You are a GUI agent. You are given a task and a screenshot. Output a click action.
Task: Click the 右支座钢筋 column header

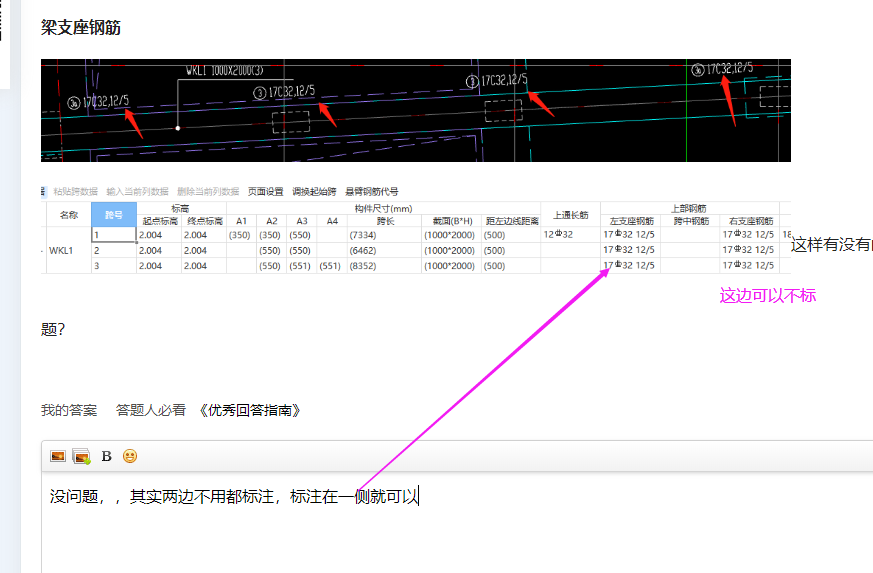tap(750, 221)
